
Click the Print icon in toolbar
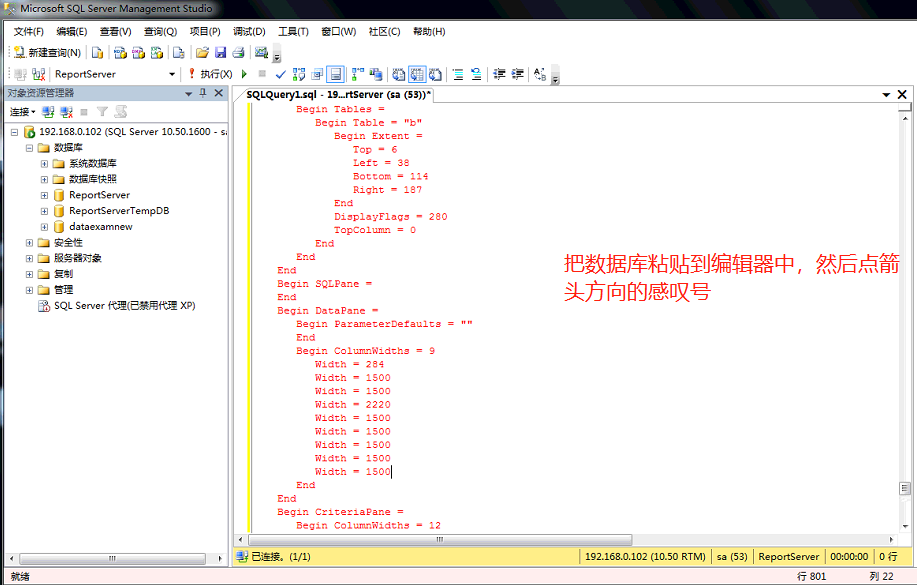pyautogui.click(x=238, y=52)
